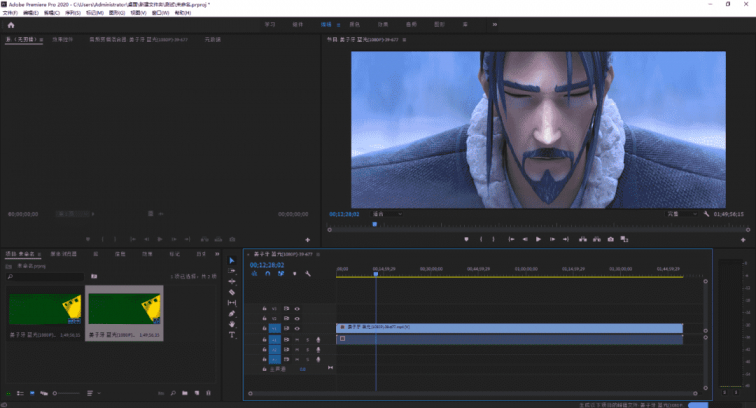756x408 pixels.
Task: Click the Program monitor button editor plus
Action: click(x=742, y=240)
